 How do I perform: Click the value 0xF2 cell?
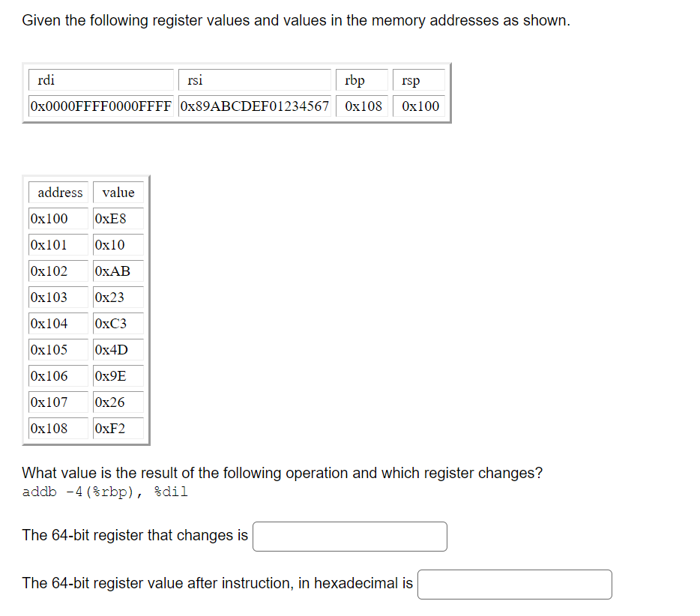click(118, 428)
